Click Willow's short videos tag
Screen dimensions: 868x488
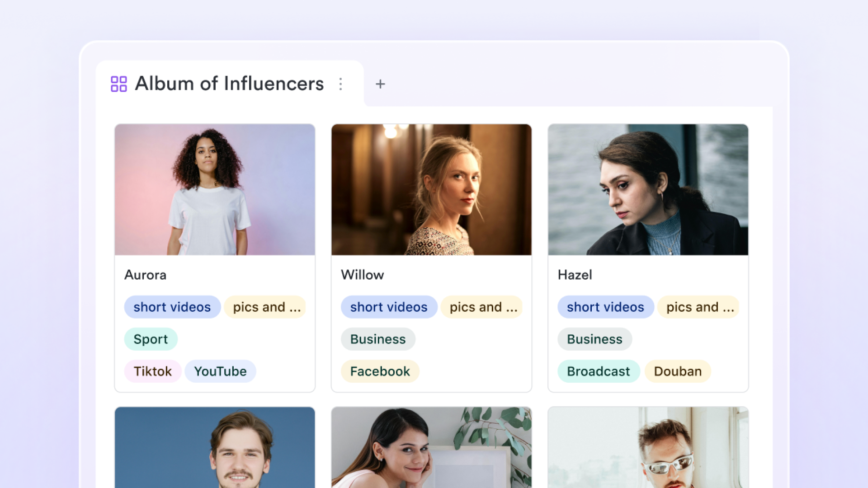point(389,307)
